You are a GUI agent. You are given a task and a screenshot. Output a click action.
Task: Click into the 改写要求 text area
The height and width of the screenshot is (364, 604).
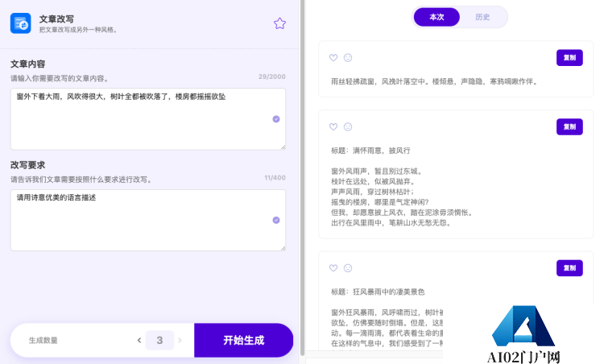click(x=148, y=221)
